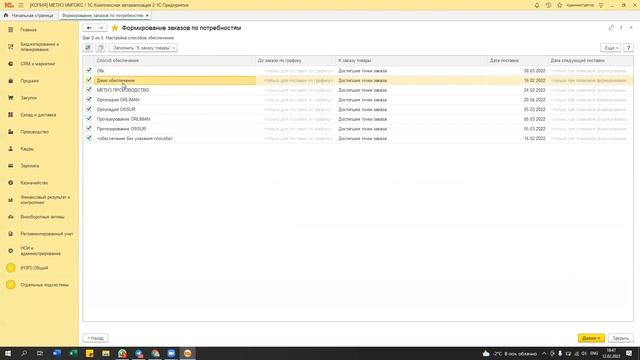640x360 pixels.
Task: Sort by Дата следующей поставки column header
Action: point(578,60)
